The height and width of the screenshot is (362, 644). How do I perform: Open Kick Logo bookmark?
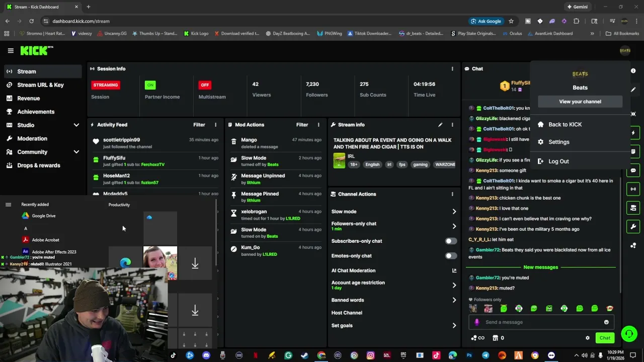click(196, 34)
